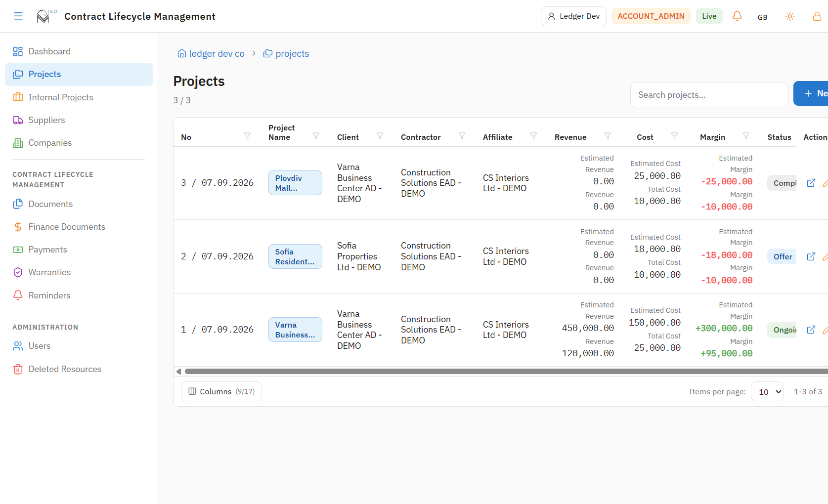Click the Contract Lifecycle Management logo
The height and width of the screenshot is (504, 828).
click(x=46, y=16)
